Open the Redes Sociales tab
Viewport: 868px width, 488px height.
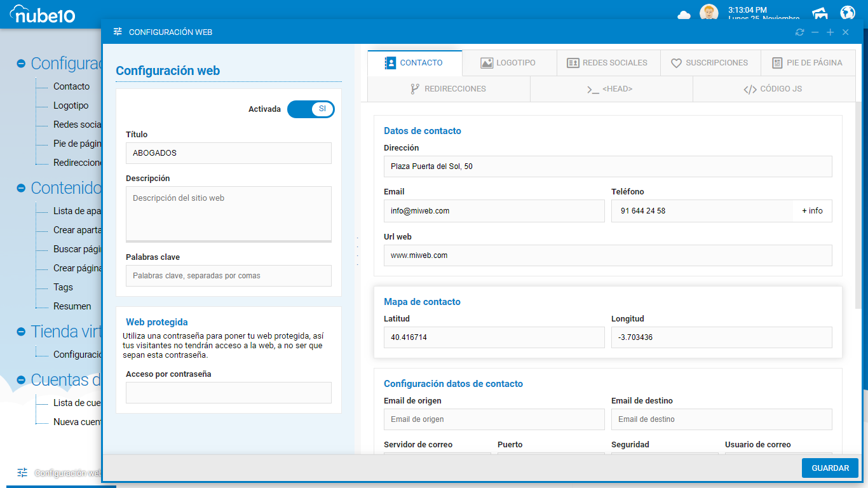point(607,63)
